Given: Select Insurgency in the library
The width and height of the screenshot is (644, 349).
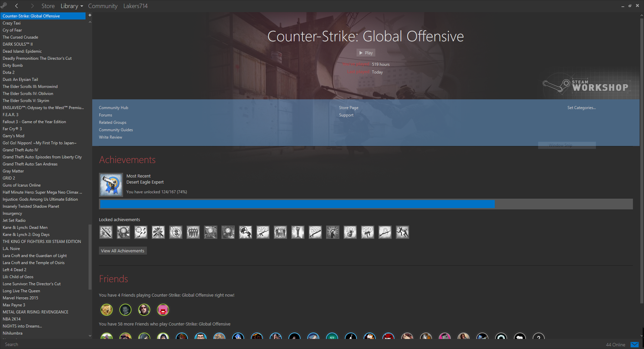Looking at the screenshot, I should point(43,213).
